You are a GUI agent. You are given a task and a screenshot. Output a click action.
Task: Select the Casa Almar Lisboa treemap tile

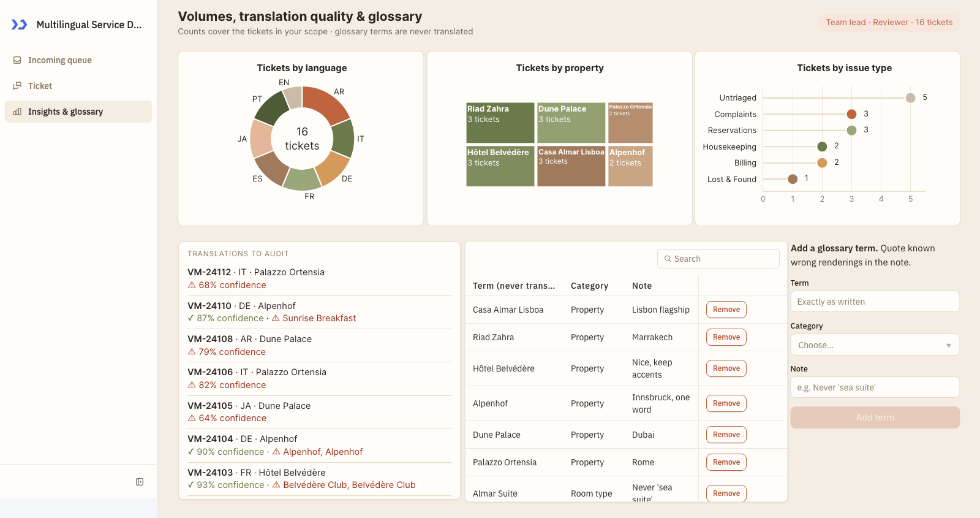(x=571, y=166)
